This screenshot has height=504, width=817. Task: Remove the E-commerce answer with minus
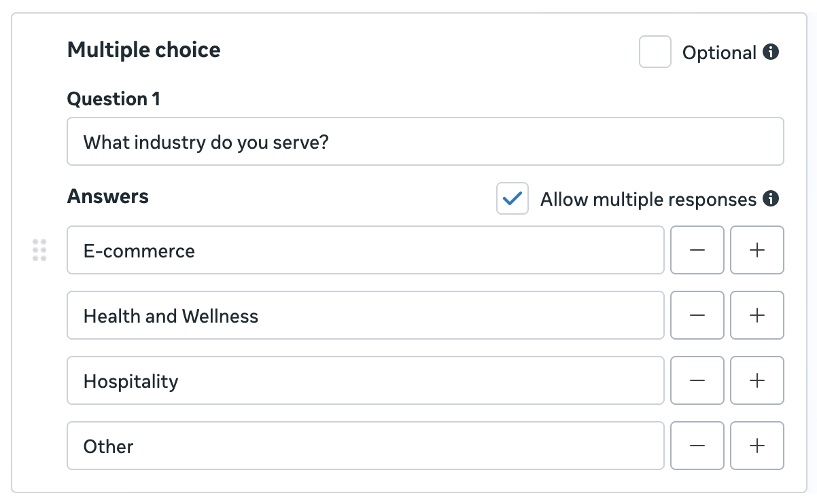coord(697,250)
